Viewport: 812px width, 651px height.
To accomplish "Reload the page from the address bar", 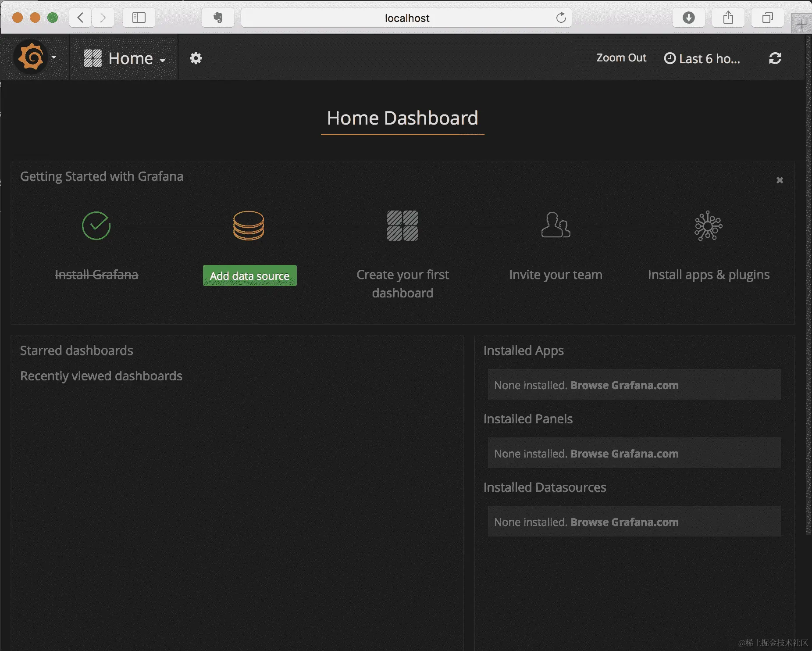I will point(561,18).
